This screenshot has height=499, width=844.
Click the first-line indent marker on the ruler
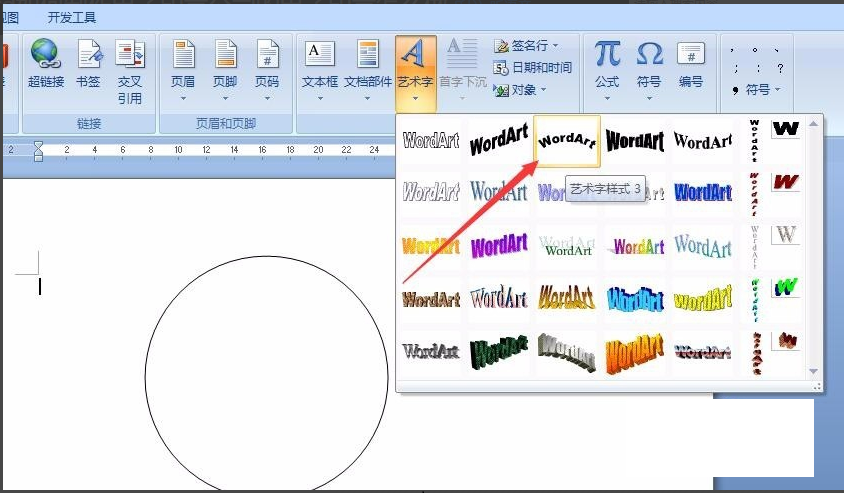tap(38, 146)
